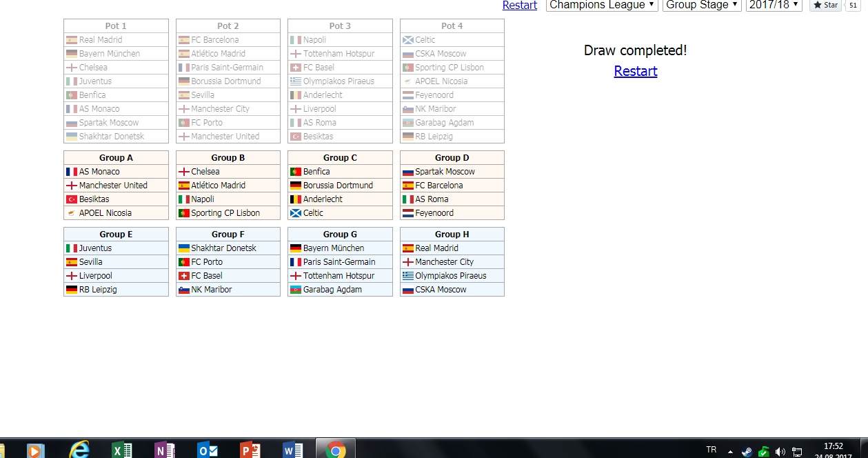Click the Swiss flag beside FC Basel in Group F
Screen dimensions: 868x458
[183, 276]
